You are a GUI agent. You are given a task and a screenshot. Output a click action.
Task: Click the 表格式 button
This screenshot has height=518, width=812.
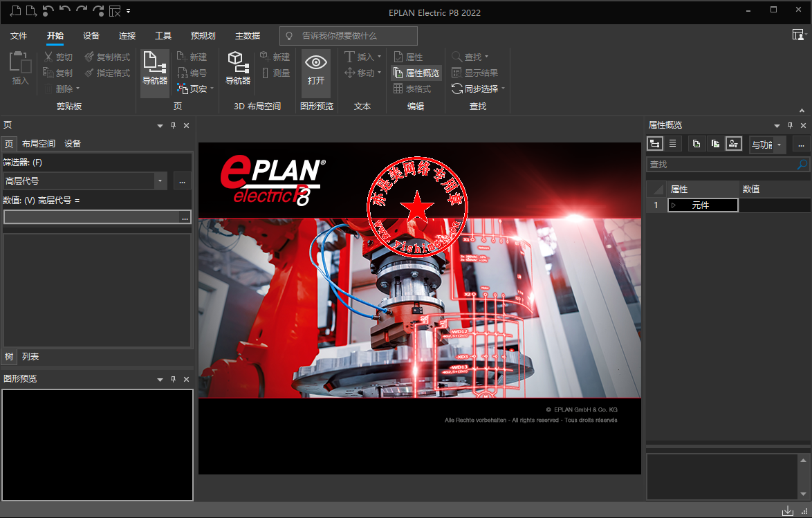pos(412,89)
